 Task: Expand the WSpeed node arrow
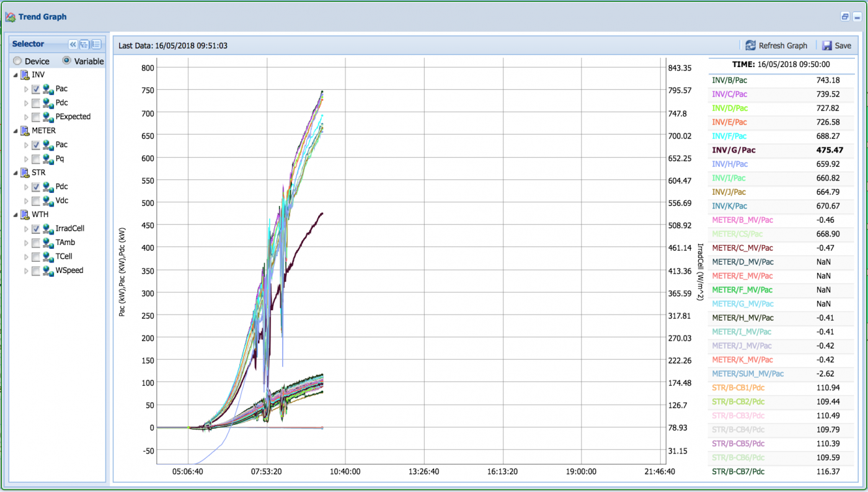coord(26,271)
